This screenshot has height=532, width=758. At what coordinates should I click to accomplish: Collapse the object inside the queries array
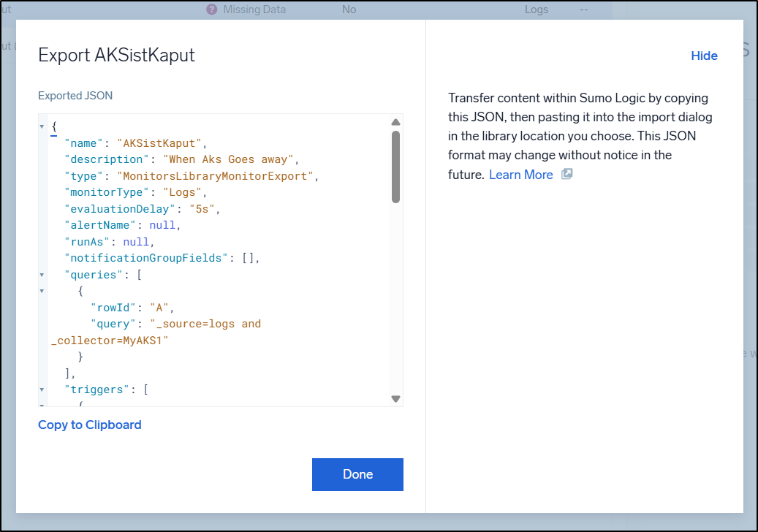coord(42,291)
